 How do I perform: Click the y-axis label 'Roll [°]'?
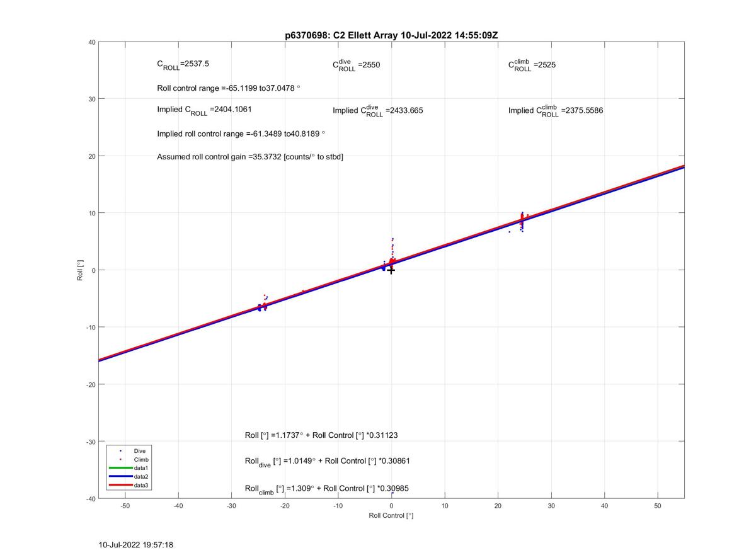tap(81, 270)
